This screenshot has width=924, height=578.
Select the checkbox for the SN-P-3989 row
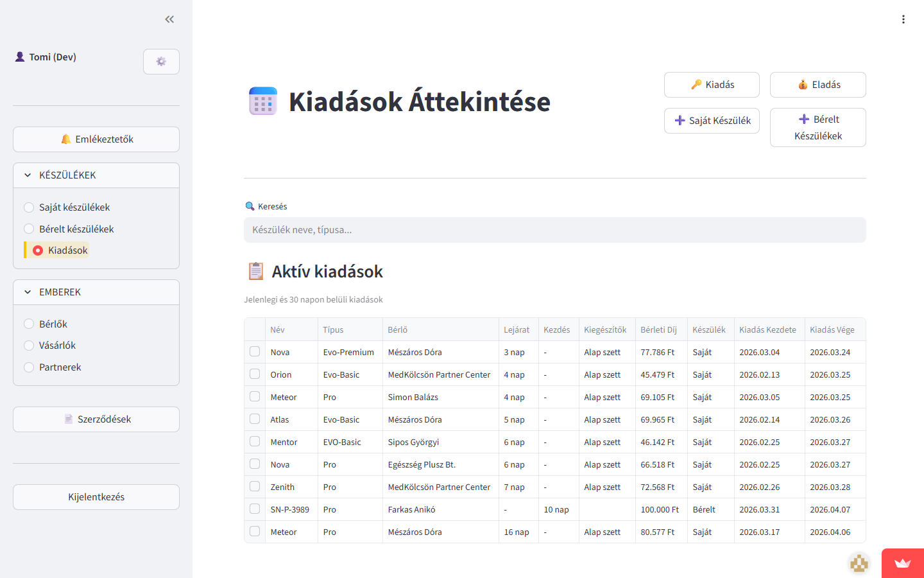click(x=255, y=509)
